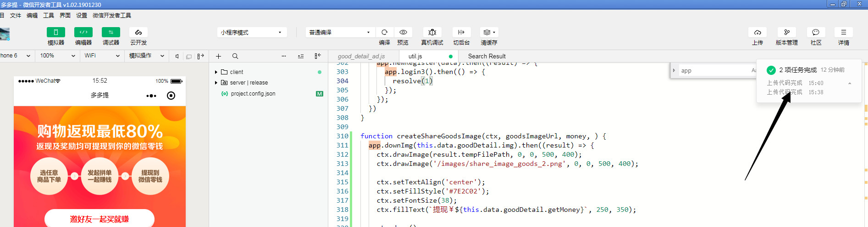Click the unsaved dot on util.js tab
The width and height of the screenshot is (868, 227).
pyautogui.click(x=451, y=57)
